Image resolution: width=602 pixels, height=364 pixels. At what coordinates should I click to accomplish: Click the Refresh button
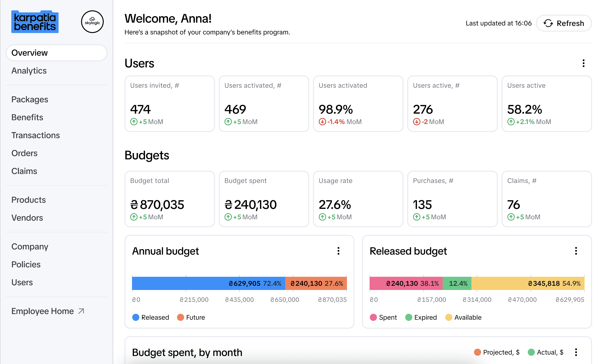pos(564,23)
